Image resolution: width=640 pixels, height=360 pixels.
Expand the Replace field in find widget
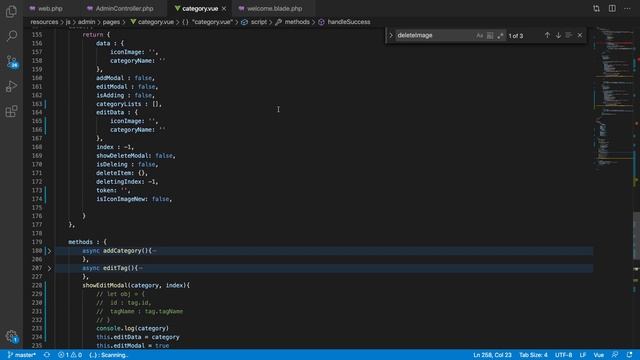(x=391, y=36)
